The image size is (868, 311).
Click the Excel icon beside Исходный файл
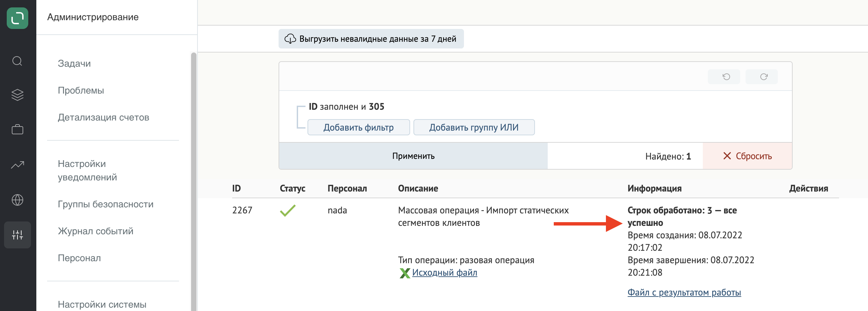pyautogui.click(x=404, y=273)
